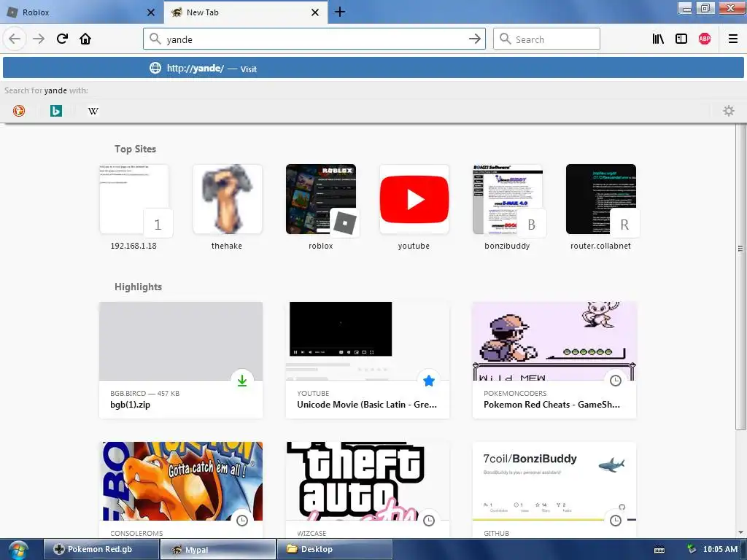The image size is (747, 560).
Task: Open the hamburger application menu
Action: [733, 39]
